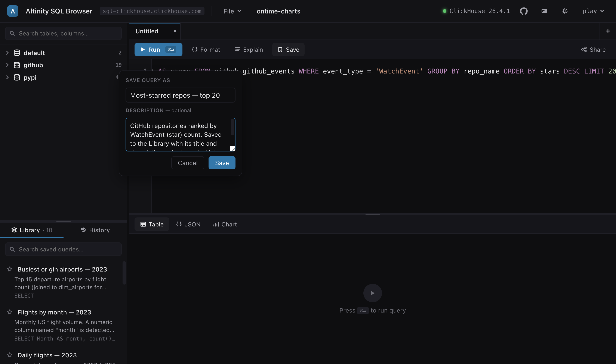
Task: Add a new query tab with plus
Action: pyautogui.click(x=608, y=31)
